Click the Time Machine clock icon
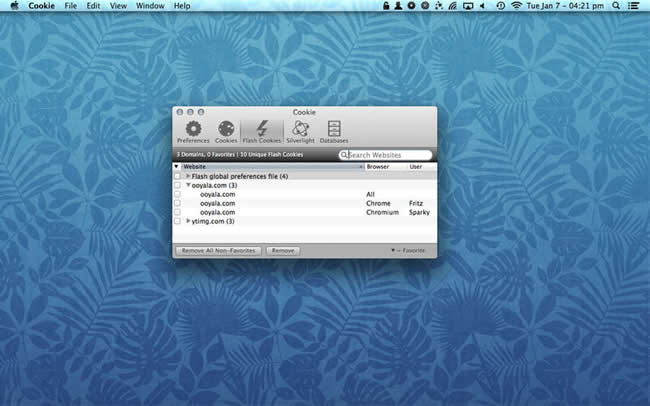The width and height of the screenshot is (650, 406). [x=499, y=6]
